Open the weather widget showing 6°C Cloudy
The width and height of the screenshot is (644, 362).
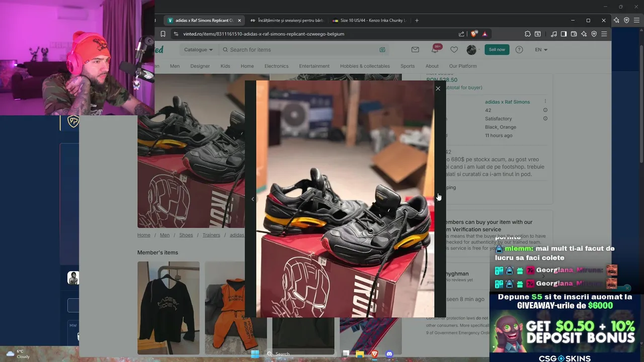(18, 354)
